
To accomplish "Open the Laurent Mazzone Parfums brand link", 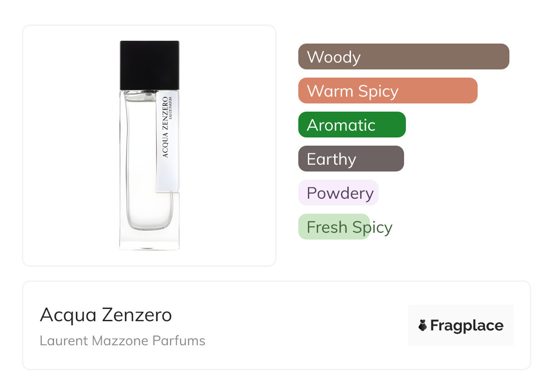I will (123, 341).
